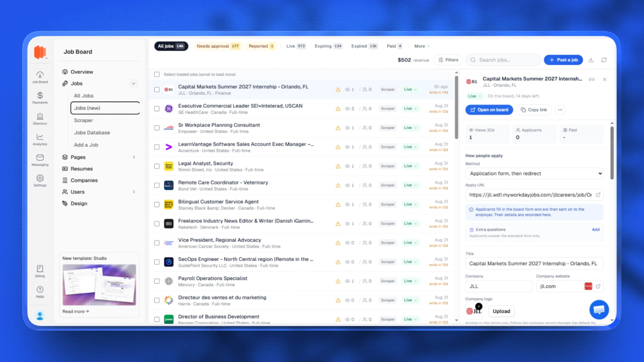Screen dimensions: 644x362
Task: Check the LearnVantage Software Sales row
Action: 157,147
